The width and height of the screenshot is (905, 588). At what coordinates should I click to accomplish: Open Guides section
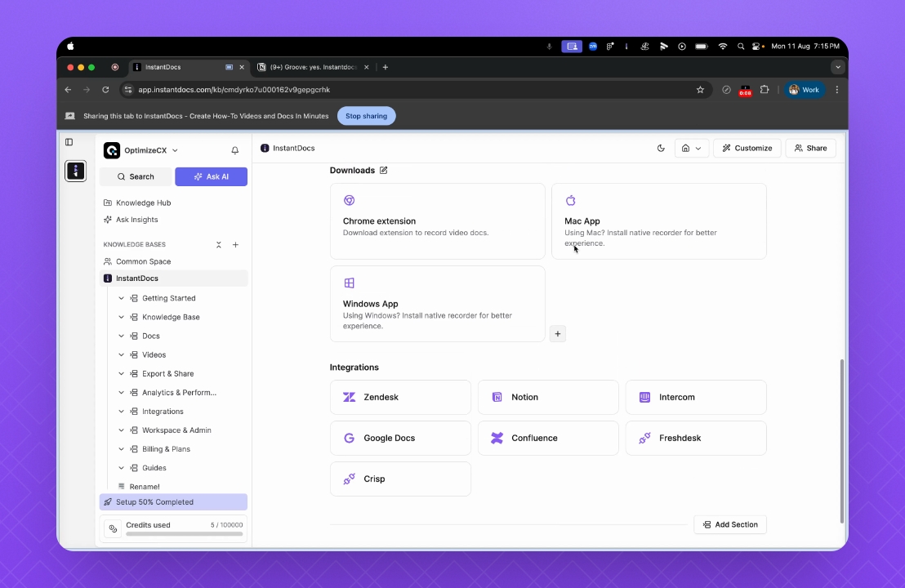tap(154, 468)
